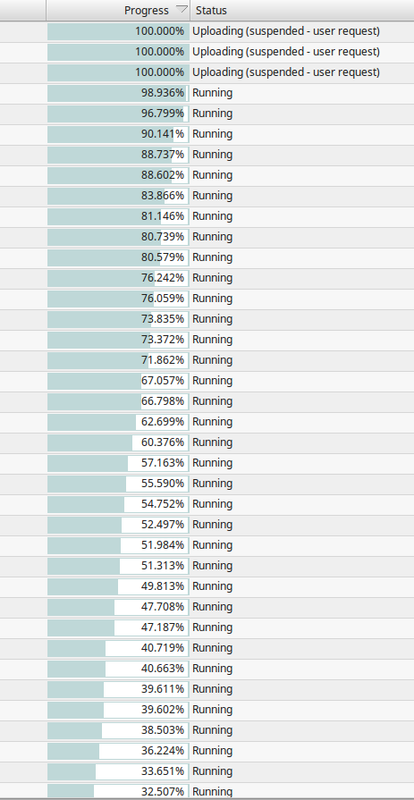Toggle the Progress column sort arrow
The image size is (414, 800).
pyautogui.click(x=181, y=9)
